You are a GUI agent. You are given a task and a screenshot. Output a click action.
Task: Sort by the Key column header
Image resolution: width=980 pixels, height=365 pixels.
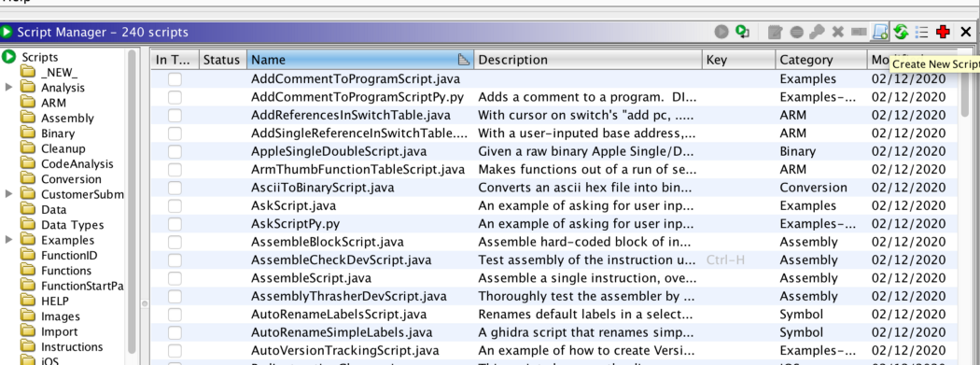pyautogui.click(x=739, y=60)
